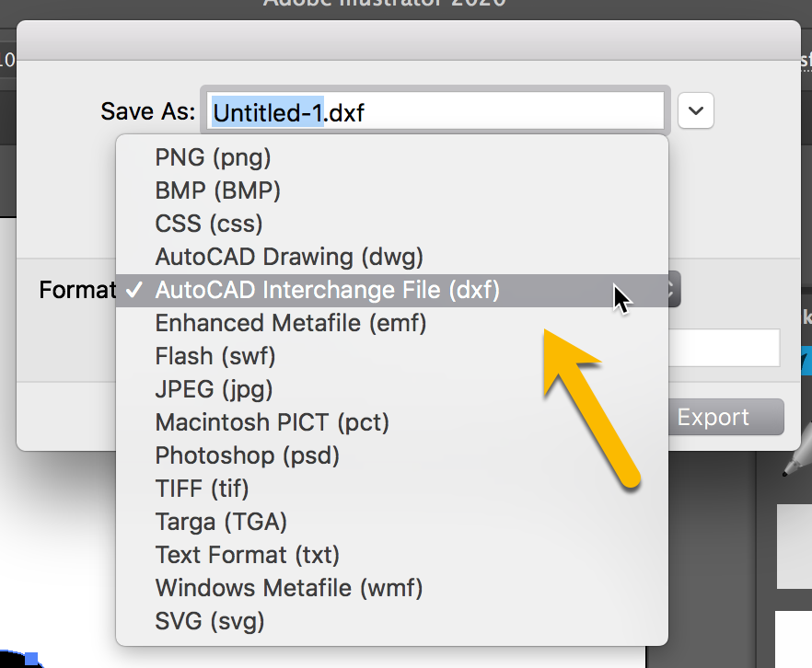
Task: Select Windows Metafile (wmf) format
Action: [x=289, y=588]
